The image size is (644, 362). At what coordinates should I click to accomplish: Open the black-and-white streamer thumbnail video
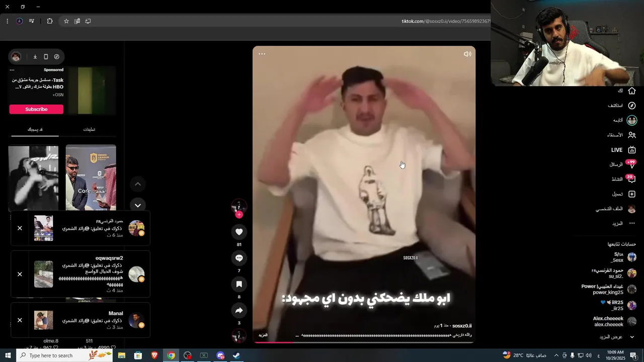(x=33, y=178)
